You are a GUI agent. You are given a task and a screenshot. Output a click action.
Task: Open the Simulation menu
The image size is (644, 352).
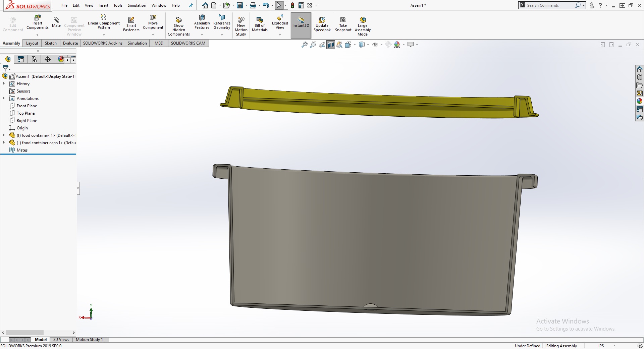click(x=137, y=5)
